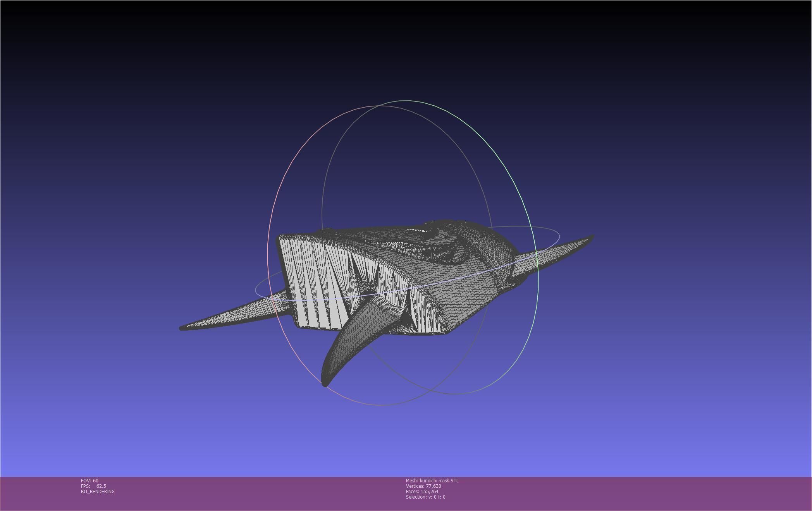Screen dimensions: 812x511
Task: Click the empty purple info bar area at right
Action: tap(659, 494)
